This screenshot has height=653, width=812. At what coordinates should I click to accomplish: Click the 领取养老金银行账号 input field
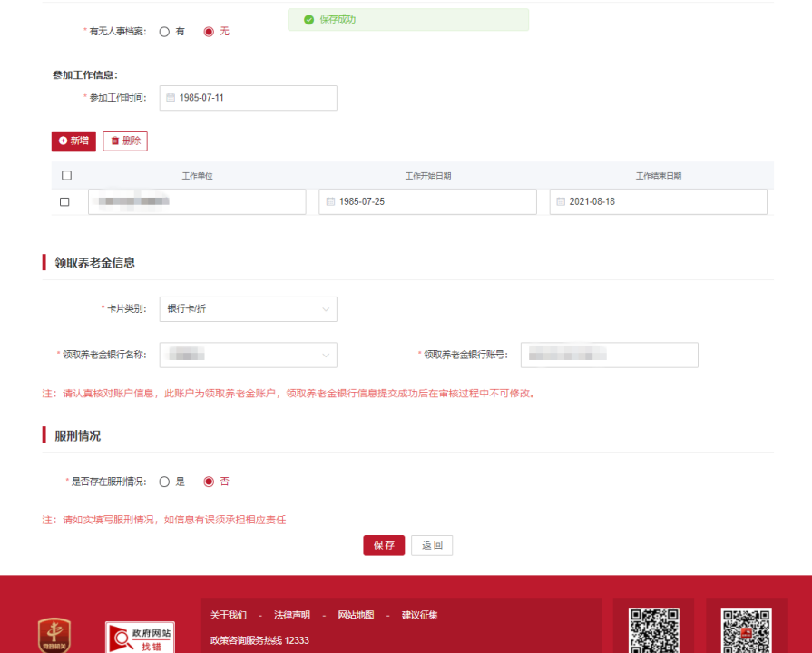pos(609,355)
